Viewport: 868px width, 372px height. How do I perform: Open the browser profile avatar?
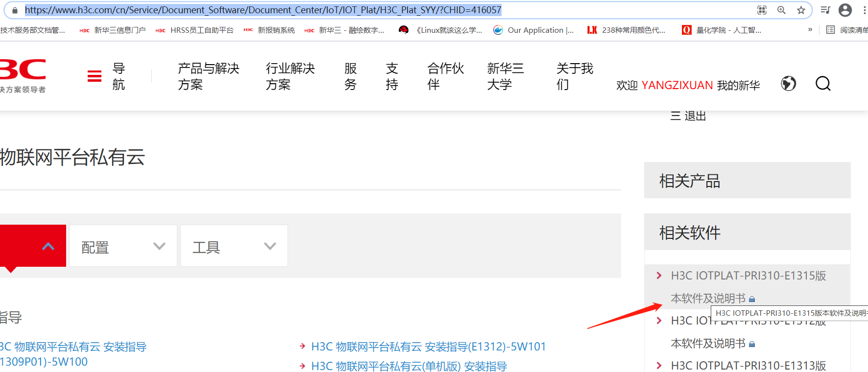(845, 10)
